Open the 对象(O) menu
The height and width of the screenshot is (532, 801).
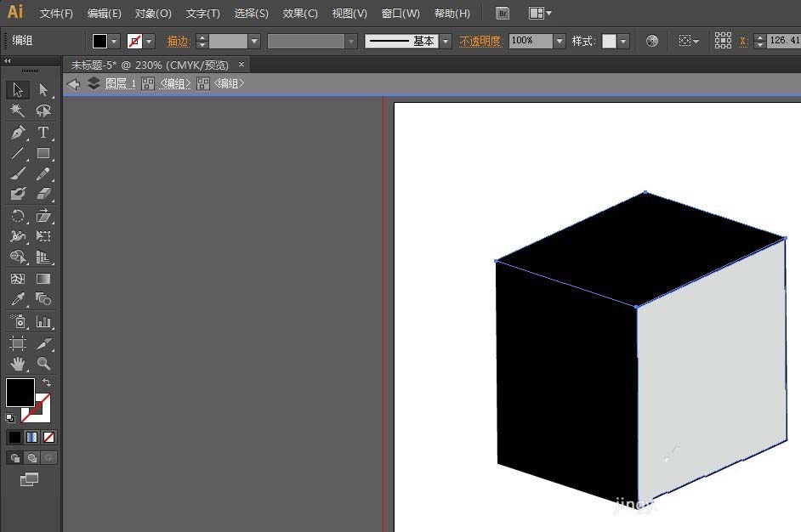pyautogui.click(x=153, y=14)
